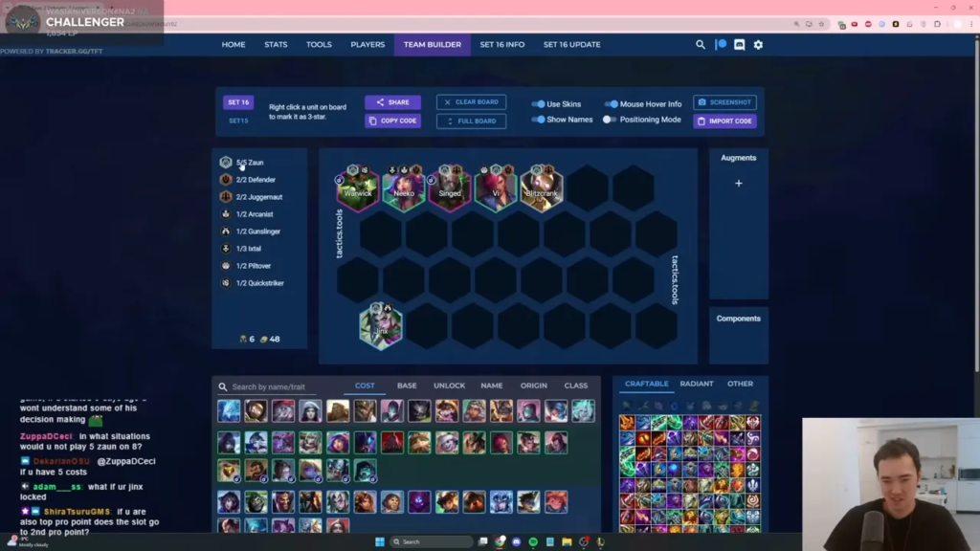Add an augment with the plus button
Image resolution: width=980 pixels, height=551 pixels.
click(738, 183)
